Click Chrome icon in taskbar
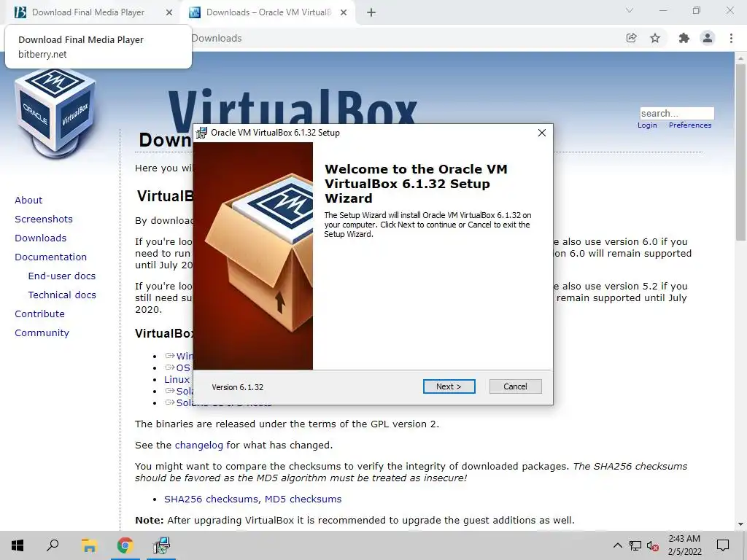The image size is (747, 560). pos(125,545)
